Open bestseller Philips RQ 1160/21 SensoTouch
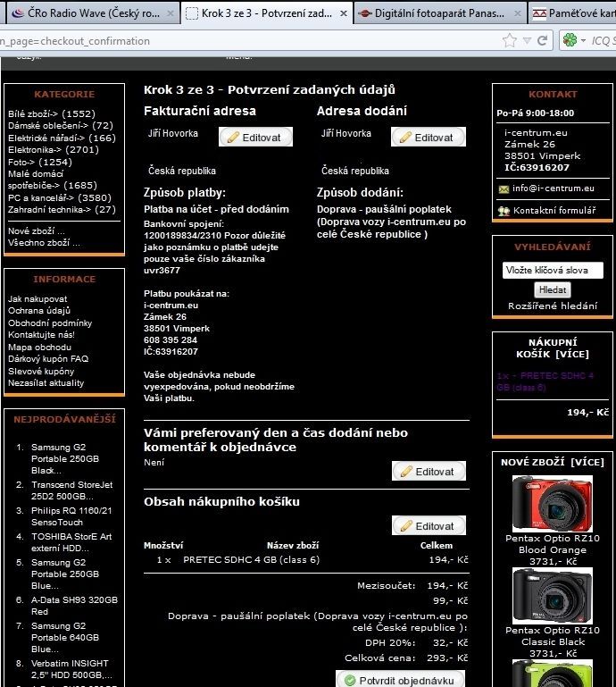This screenshot has width=616, height=687. point(71,516)
